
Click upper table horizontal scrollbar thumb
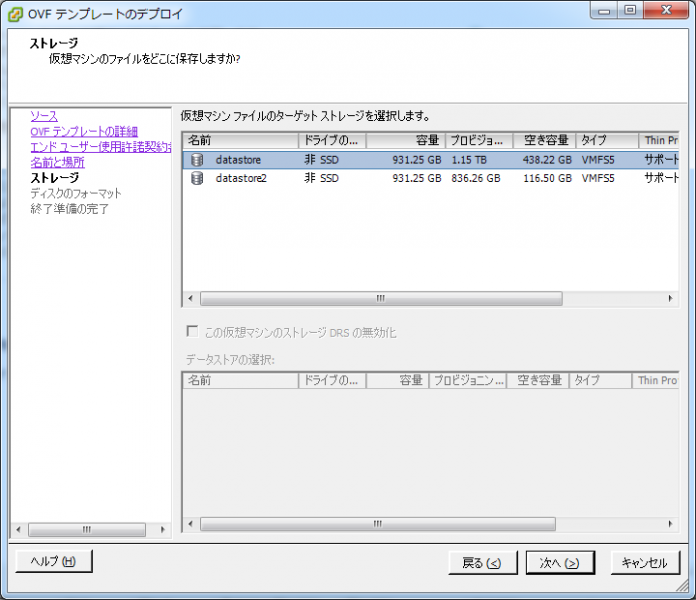pyautogui.click(x=381, y=298)
